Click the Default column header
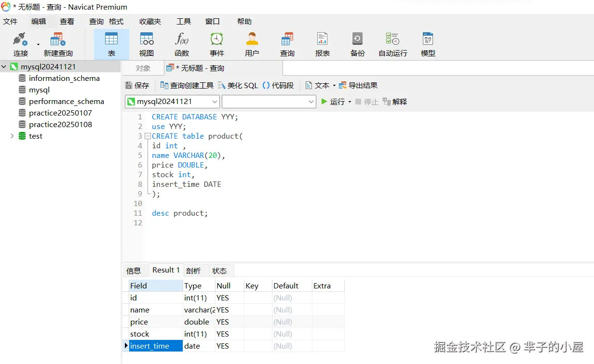The width and height of the screenshot is (594, 364). [292, 286]
